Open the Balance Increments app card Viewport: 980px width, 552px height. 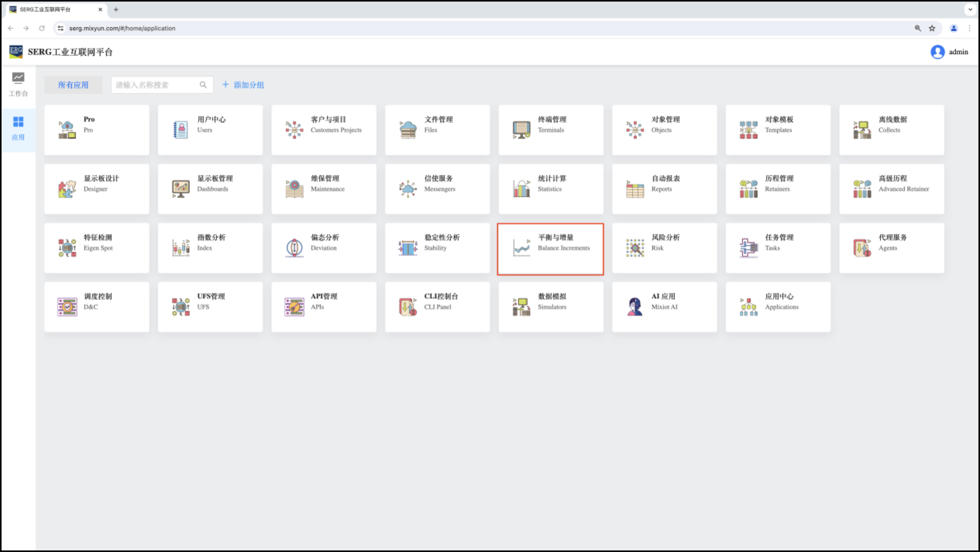click(550, 248)
